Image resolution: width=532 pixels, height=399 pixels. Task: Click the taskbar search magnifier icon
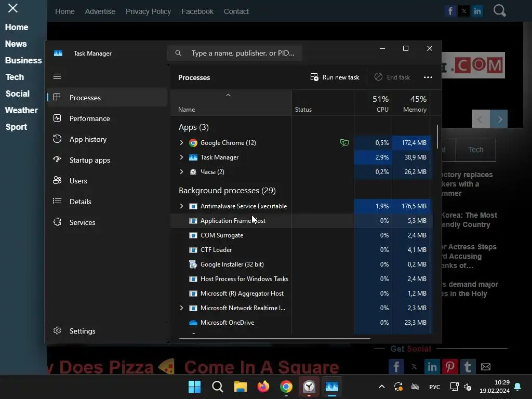pos(218,387)
